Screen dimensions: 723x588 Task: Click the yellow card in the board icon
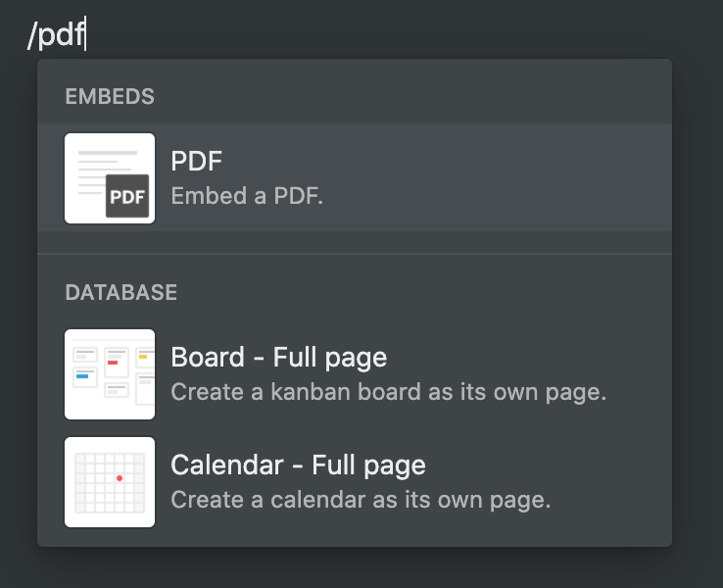(x=143, y=357)
